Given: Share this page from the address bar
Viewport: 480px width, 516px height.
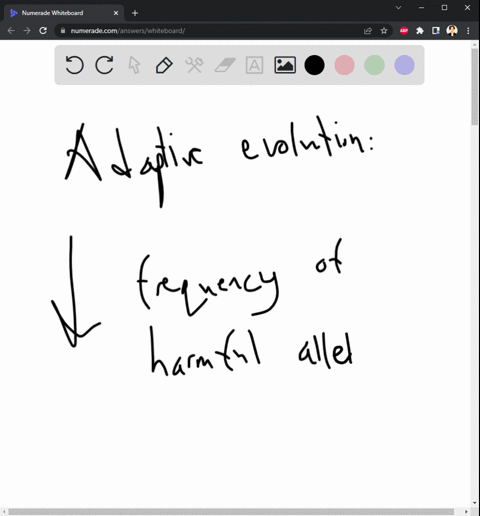Looking at the screenshot, I should coord(368,31).
